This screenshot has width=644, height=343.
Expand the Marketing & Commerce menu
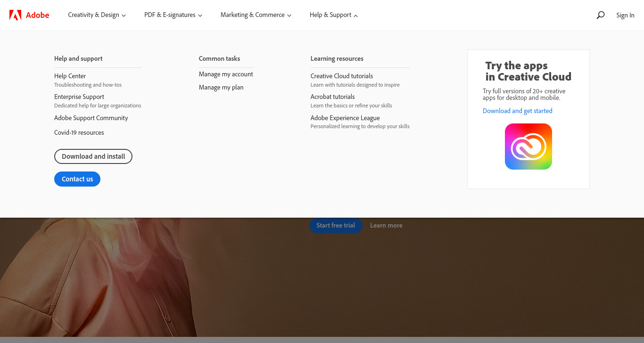(256, 15)
